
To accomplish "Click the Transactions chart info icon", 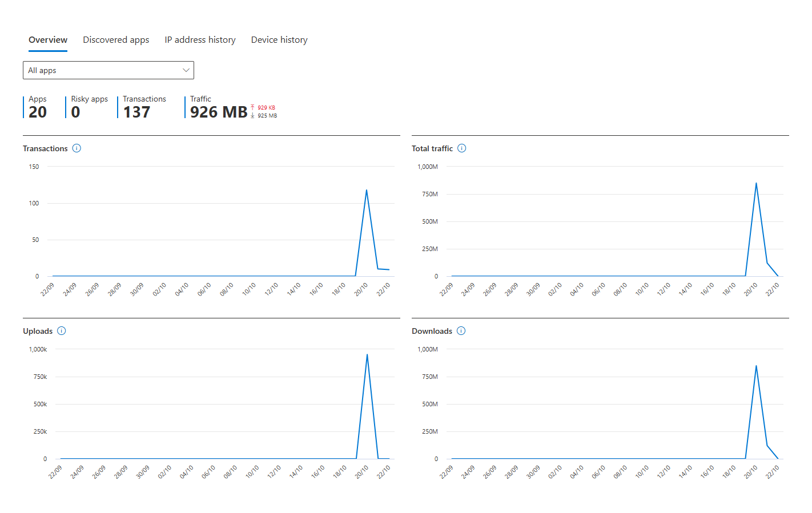I will tap(77, 148).
